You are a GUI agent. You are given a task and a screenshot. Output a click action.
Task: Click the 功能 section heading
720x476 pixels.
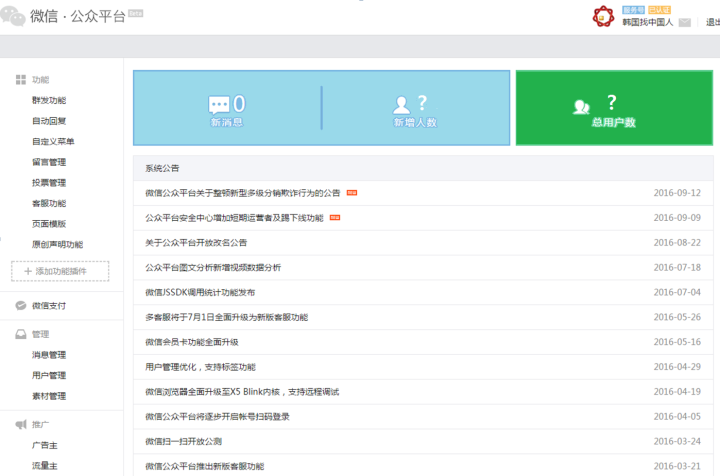click(x=40, y=80)
